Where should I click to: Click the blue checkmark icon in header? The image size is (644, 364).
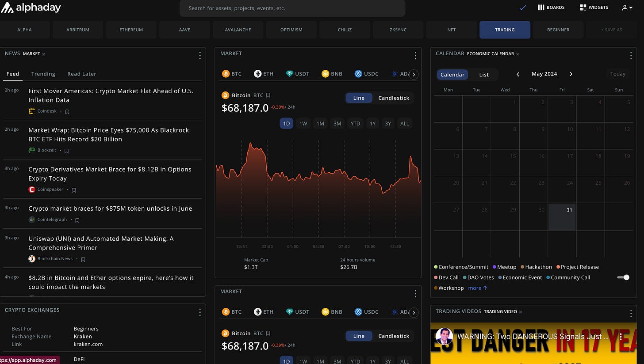(523, 8)
